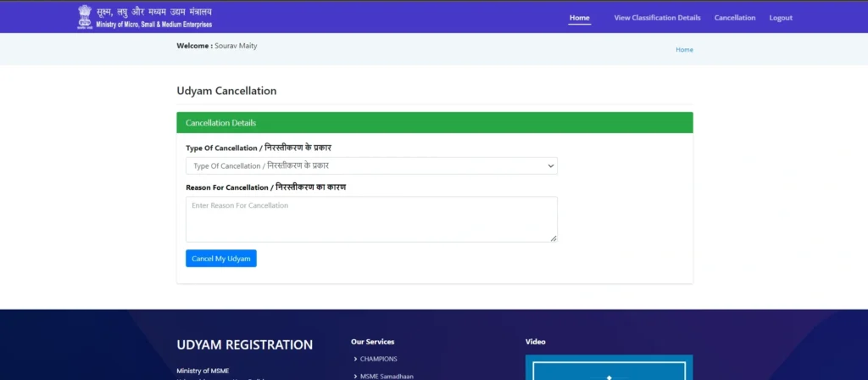Image resolution: width=868 pixels, height=380 pixels.
Task: Click the Cancel My Udyam button
Action: click(221, 259)
